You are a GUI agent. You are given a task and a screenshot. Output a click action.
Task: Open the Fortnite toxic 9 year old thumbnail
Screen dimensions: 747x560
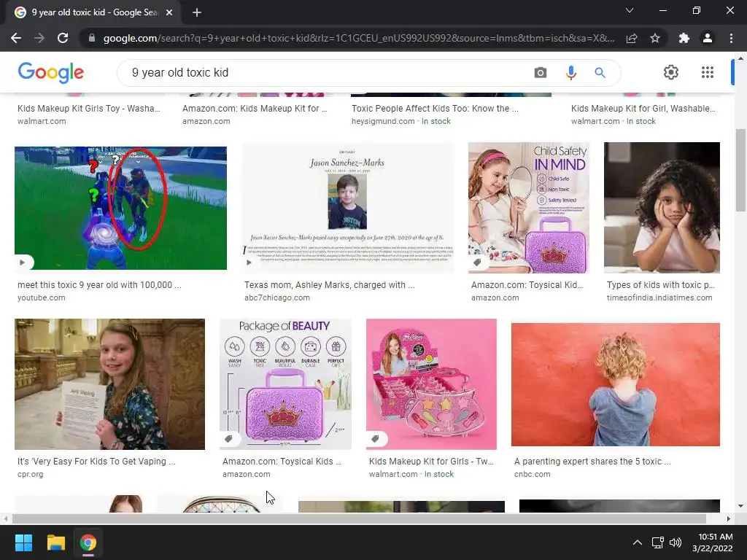tap(120, 208)
